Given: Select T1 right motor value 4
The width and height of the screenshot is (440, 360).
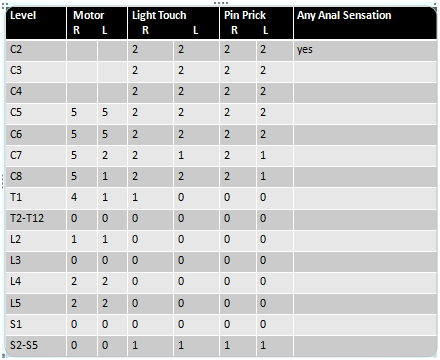Looking at the screenshot, I should click(82, 198).
